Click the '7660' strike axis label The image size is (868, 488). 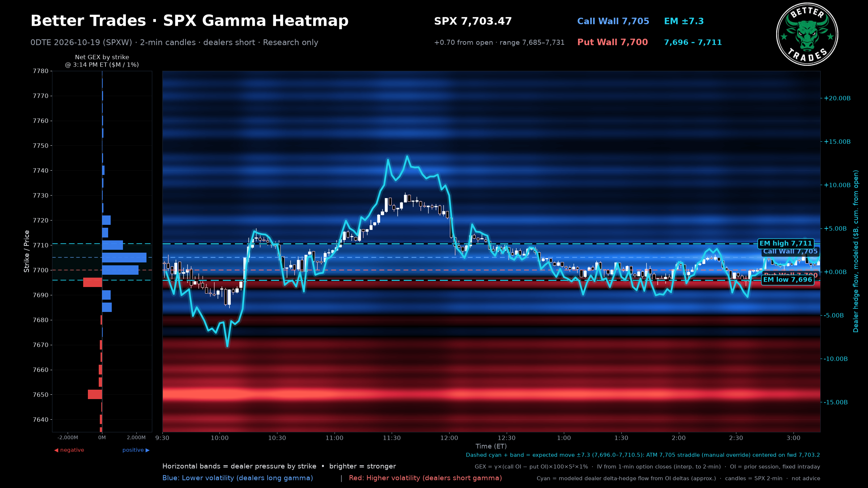[x=41, y=370]
